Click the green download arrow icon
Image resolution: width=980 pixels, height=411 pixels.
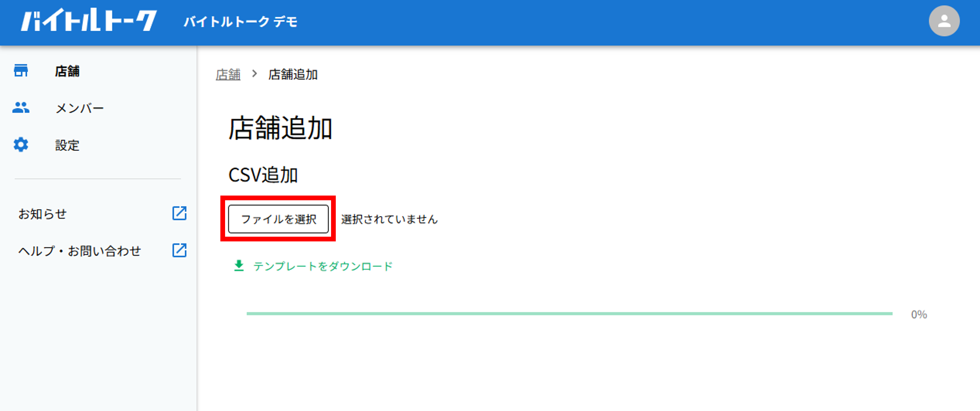239,266
